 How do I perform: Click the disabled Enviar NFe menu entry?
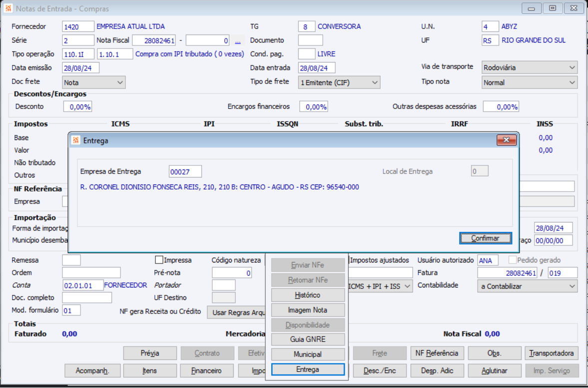(308, 265)
